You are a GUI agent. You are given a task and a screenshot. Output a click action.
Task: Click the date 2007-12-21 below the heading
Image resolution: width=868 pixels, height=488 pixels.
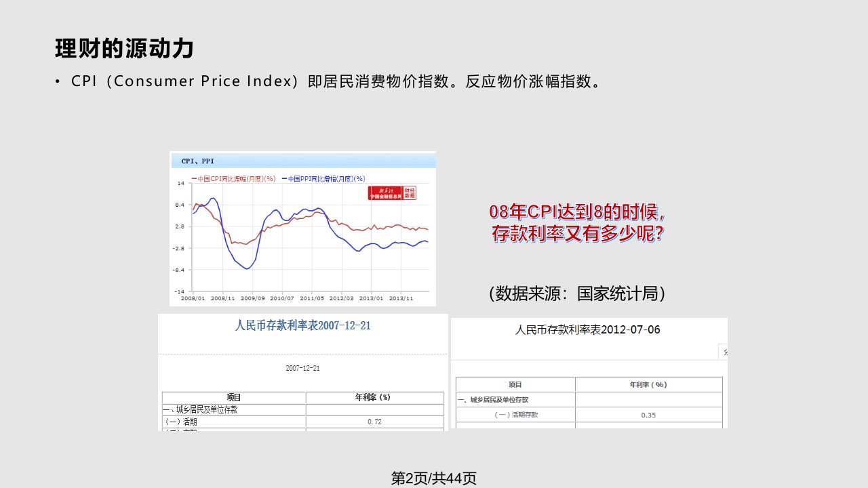pyautogui.click(x=302, y=368)
